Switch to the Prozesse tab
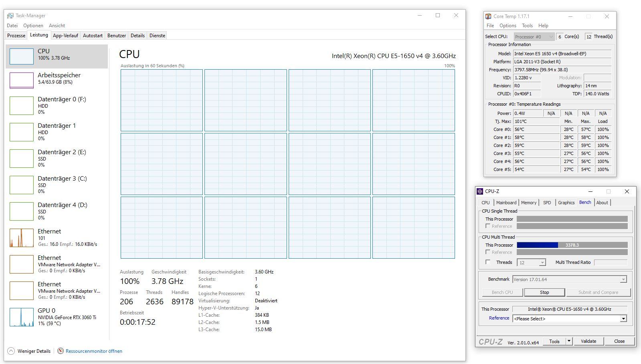The image size is (641, 364). tap(16, 36)
